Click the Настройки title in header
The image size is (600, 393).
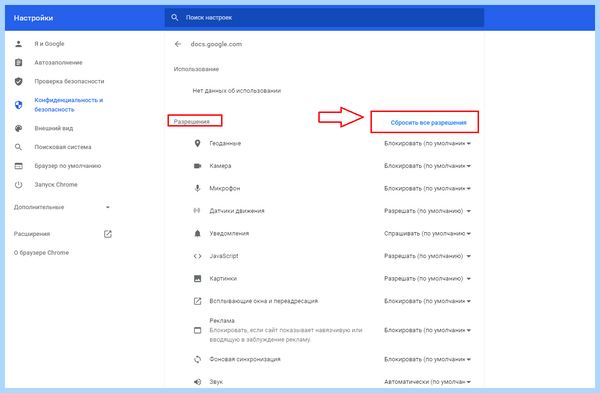point(33,18)
